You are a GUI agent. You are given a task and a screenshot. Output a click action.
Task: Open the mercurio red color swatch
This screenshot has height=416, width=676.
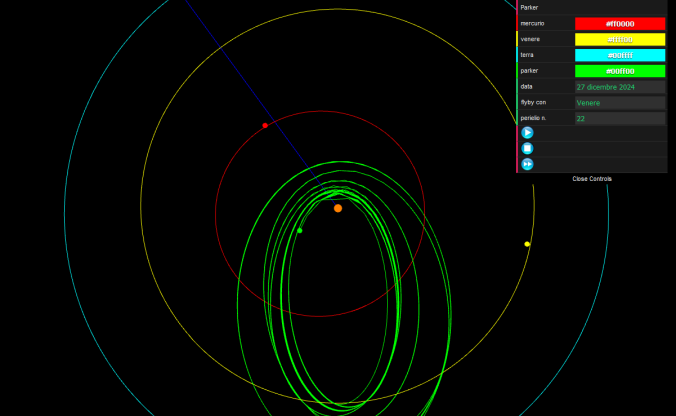click(x=620, y=24)
